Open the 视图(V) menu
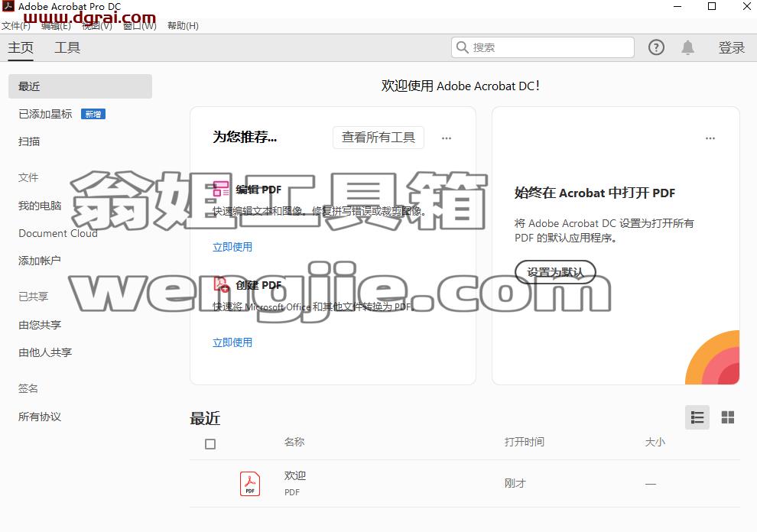 point(97,25)
